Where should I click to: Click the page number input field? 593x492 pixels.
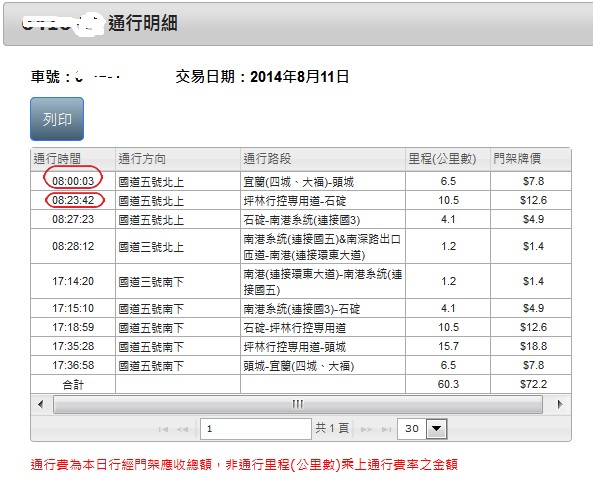[x=256, y=429]
